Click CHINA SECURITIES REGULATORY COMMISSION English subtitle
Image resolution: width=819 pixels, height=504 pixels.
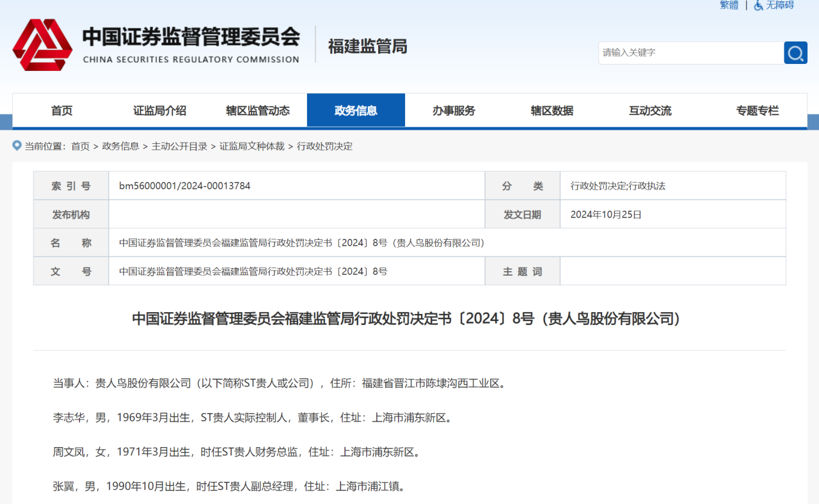tap(191, 59)
